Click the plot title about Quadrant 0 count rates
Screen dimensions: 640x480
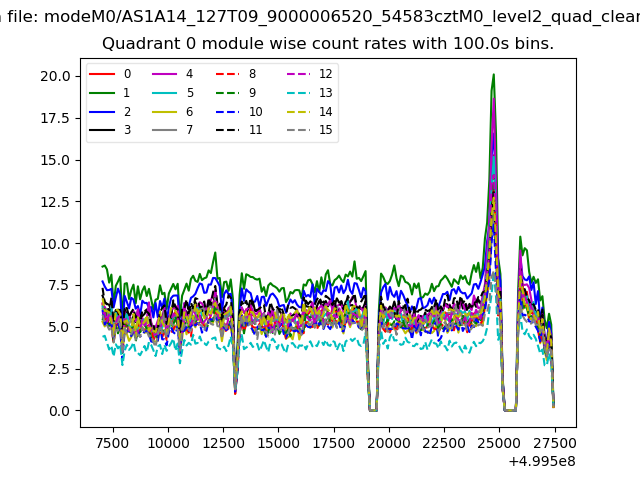click(328, 45)
